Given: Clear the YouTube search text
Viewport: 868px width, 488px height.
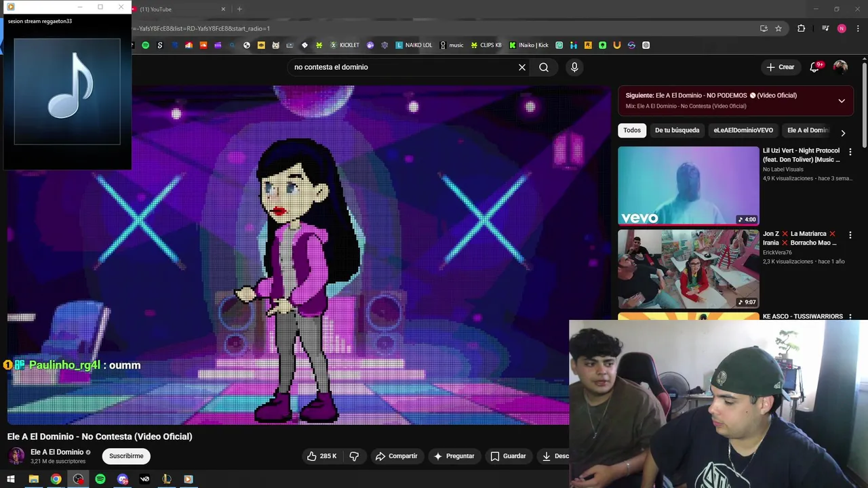Looking at the screenshot, I should 522,67.
